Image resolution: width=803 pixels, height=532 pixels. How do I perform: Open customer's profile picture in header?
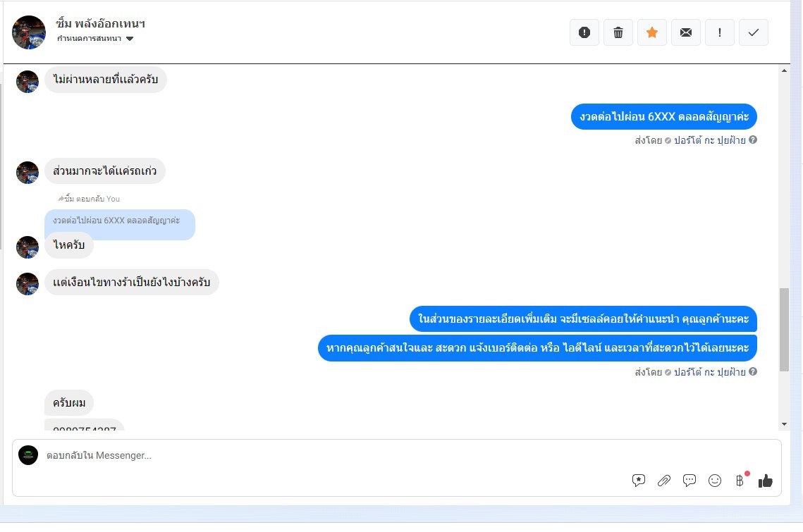click(x=29, y=32)
